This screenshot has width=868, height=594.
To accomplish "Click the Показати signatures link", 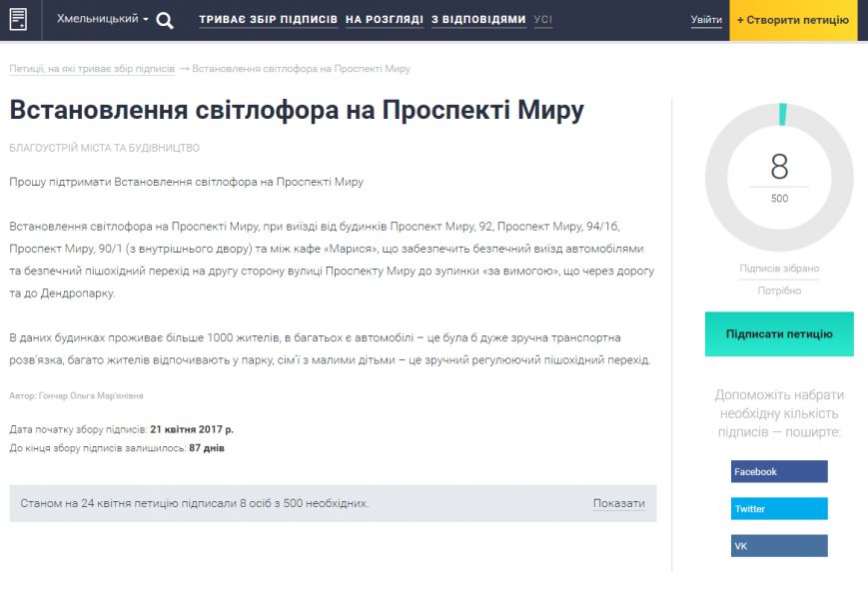I will 619,503.
